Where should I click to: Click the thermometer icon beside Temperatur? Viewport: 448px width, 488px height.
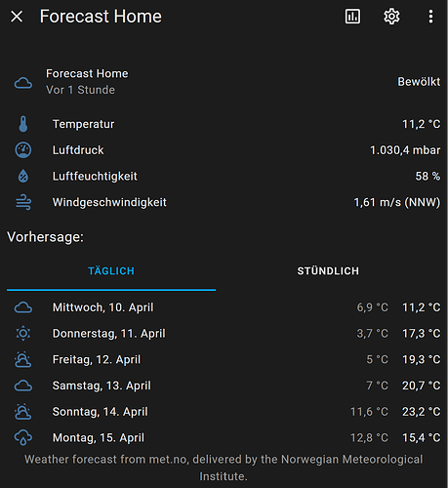click(x=23, y=124)
